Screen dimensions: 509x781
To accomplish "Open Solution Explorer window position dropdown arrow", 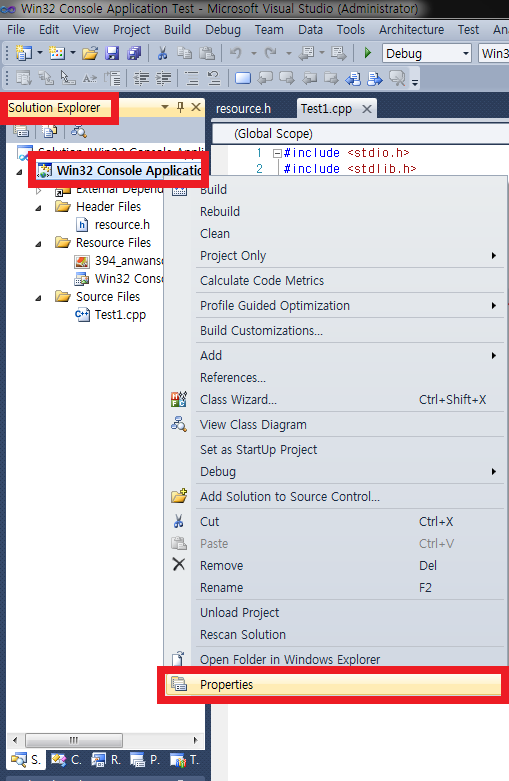I will [165, 107].
